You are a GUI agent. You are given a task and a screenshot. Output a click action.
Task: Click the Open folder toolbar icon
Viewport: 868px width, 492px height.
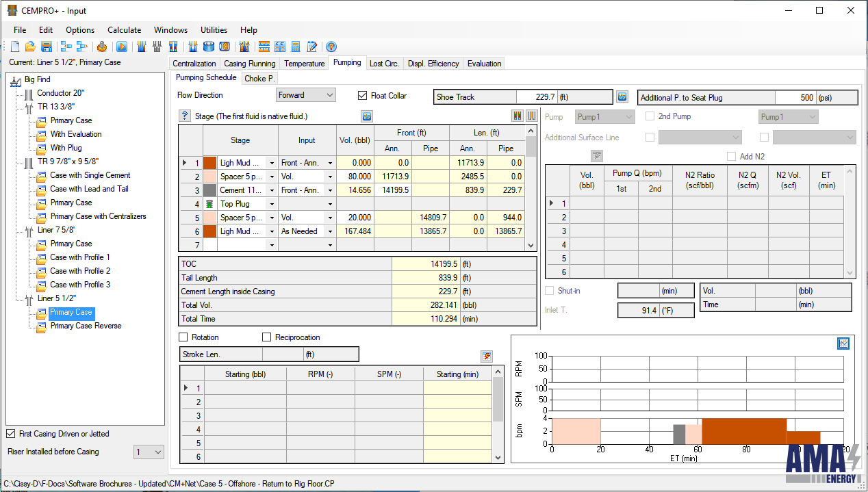[30, 47]
